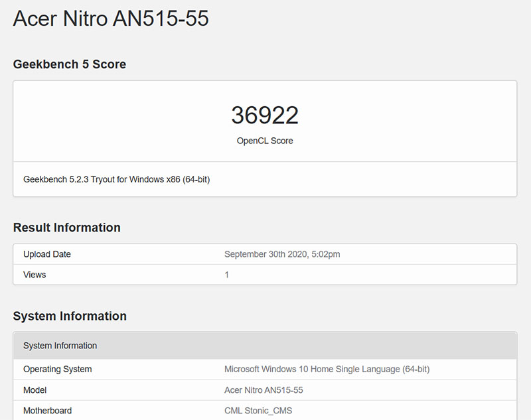Click the Model row label
Screen dimensions: 531x420
[35, 390]
